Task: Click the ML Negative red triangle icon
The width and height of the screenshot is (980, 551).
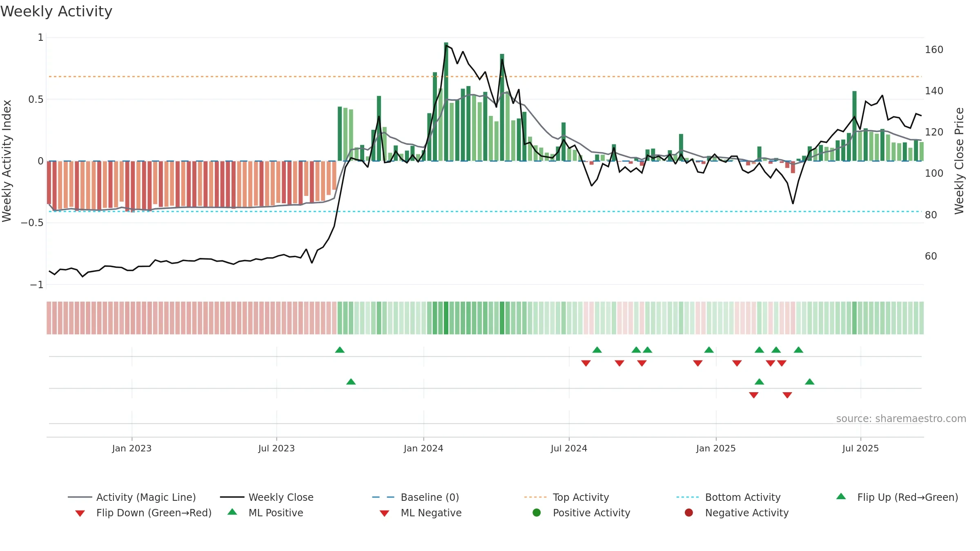Action: (384, 513)
